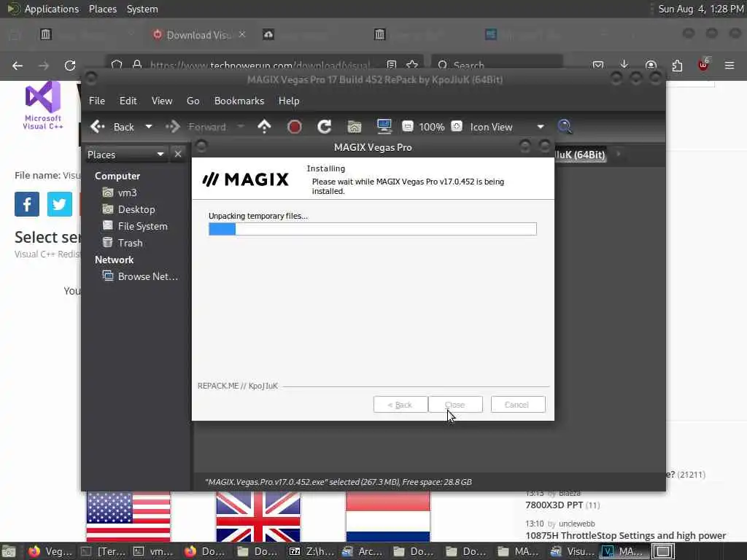This screenshot has height=560, width=747.
Task: Click the Firefox URL address field
Action: tap(260, 65)
